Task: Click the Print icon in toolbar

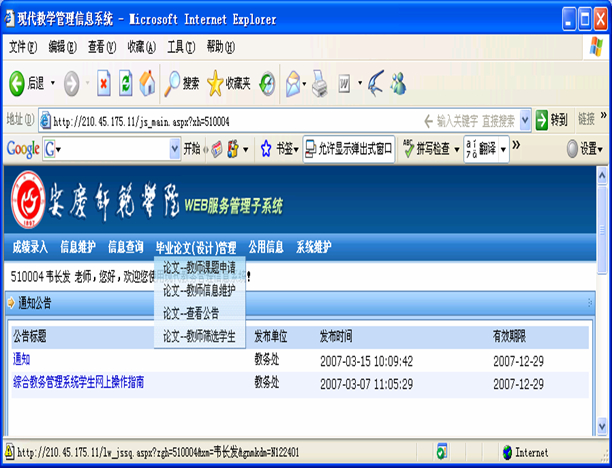Action: (x=319, y=83)
